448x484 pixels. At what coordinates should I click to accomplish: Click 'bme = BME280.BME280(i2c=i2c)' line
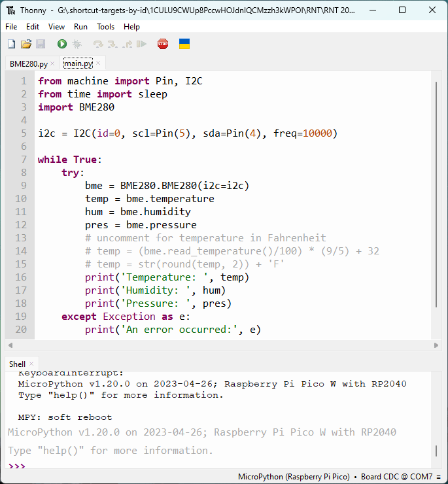click(167, 186)
